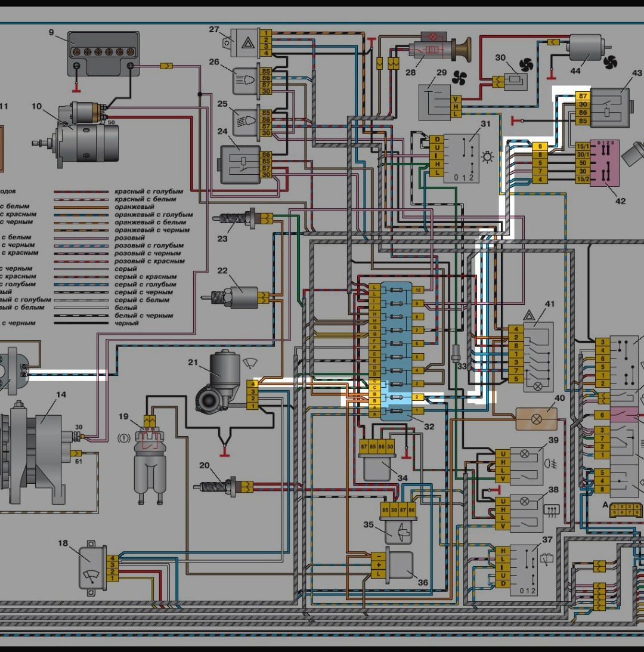This screenshot has height=652, width=644.
Task: Click the red-blue wire sample in legend
Action: coord(81,192)
